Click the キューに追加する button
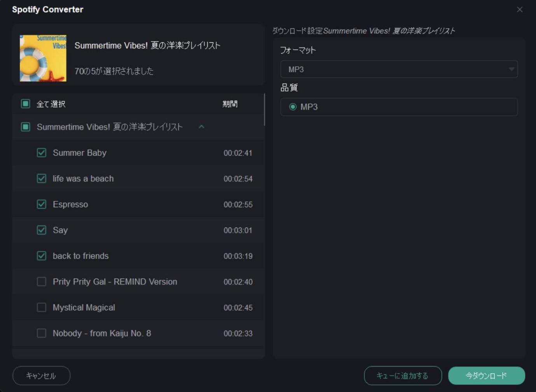536x392 pixels. (403, 376)
